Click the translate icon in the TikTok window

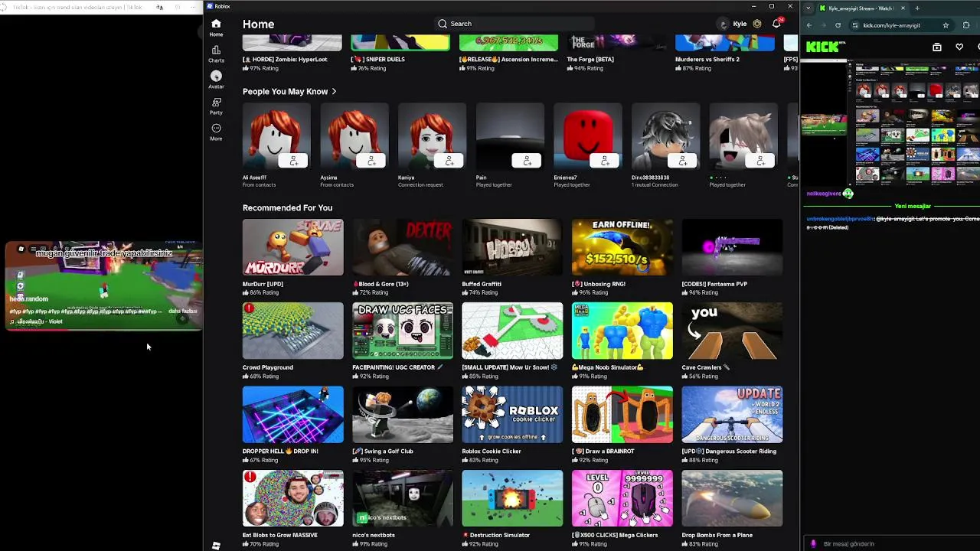point(159,7)
